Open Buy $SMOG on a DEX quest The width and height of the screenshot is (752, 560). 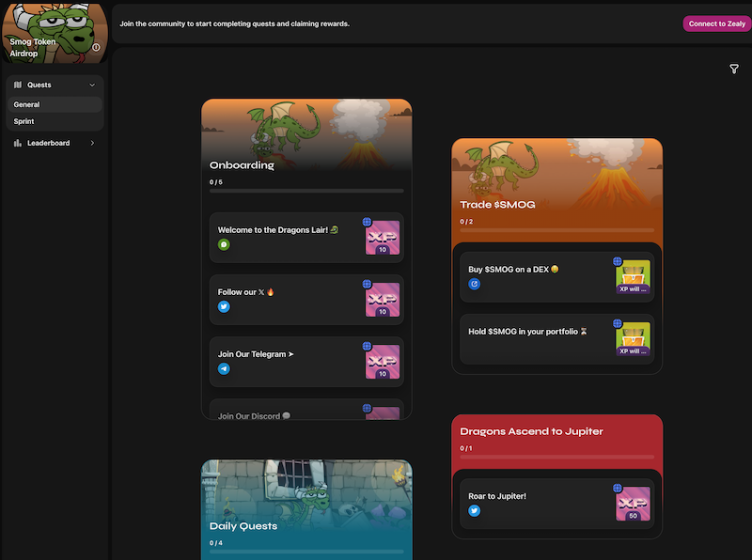pos(556,276)
